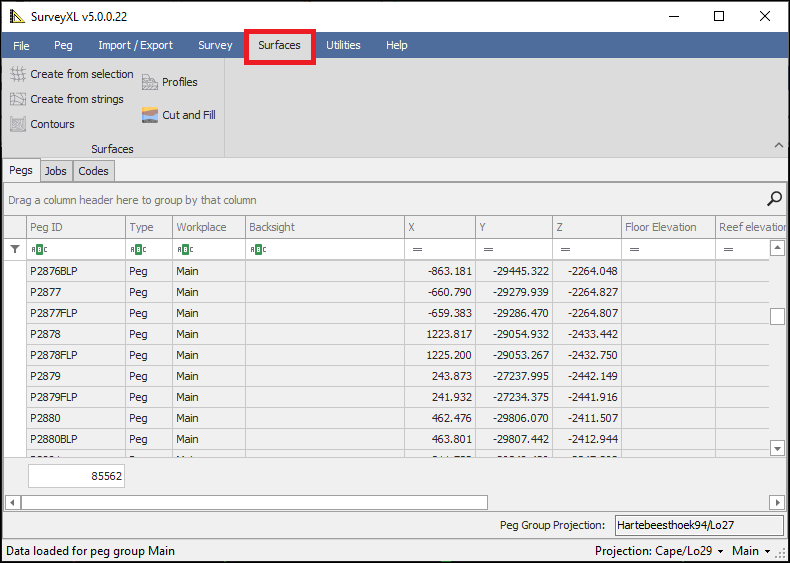Viewport: 790px width, 563px height.
Task: Click the vertical scrollbar down arrow
Action: [777, 448]
